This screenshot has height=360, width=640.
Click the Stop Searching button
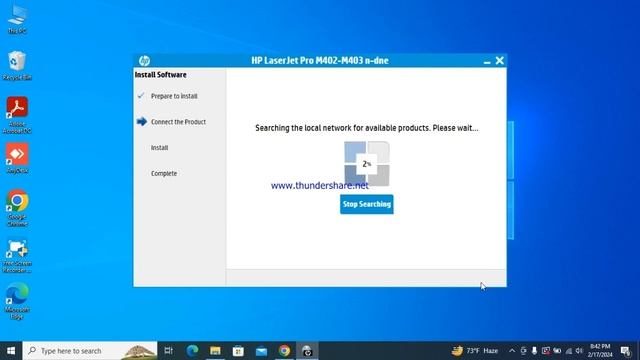click(367, 204)
